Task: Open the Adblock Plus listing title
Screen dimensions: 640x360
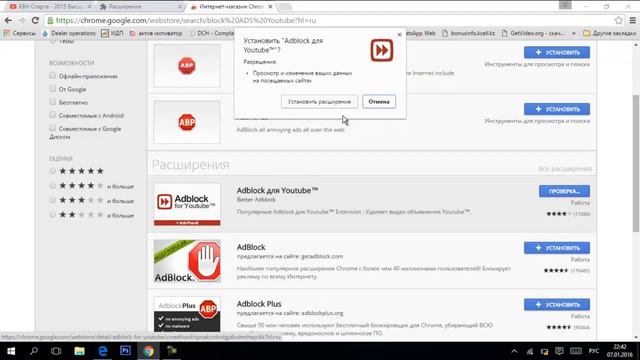Action: [x=259, y=304]
